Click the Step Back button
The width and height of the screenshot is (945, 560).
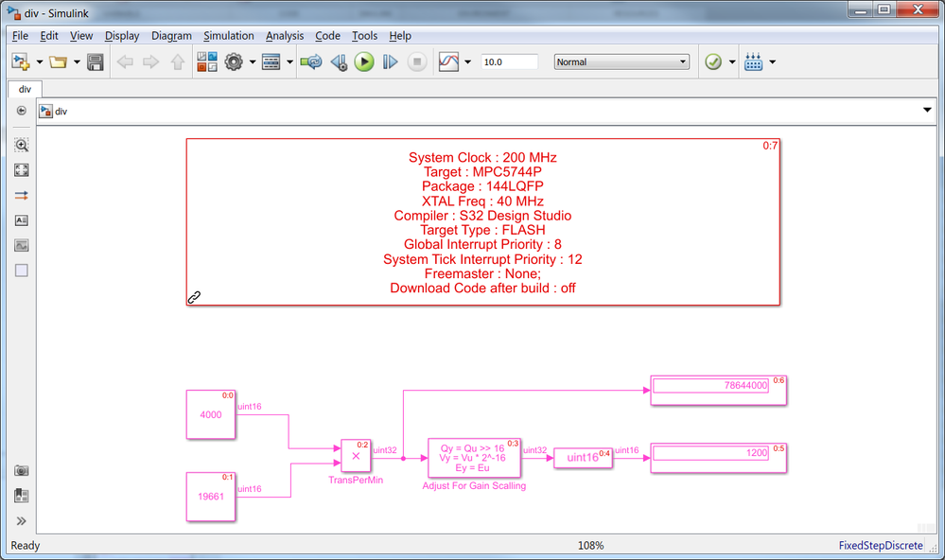click(x=339, y=61)
